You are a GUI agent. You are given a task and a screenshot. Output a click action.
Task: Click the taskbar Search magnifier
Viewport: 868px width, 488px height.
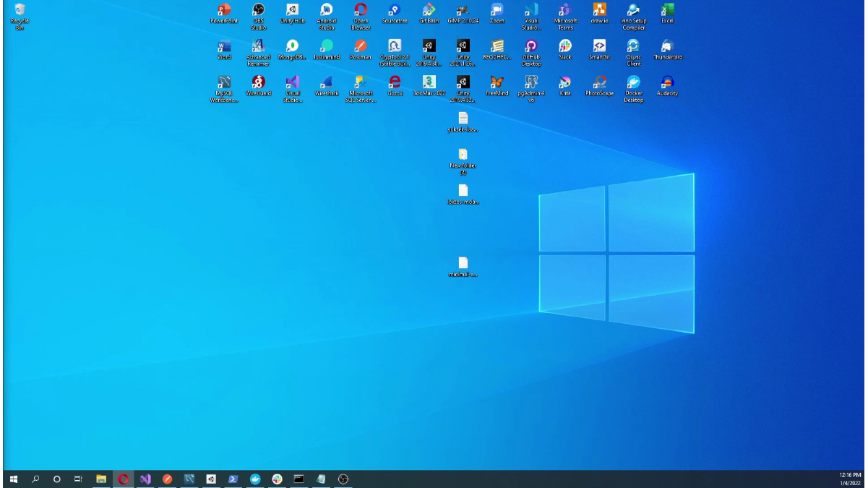[x=35, y=479]
